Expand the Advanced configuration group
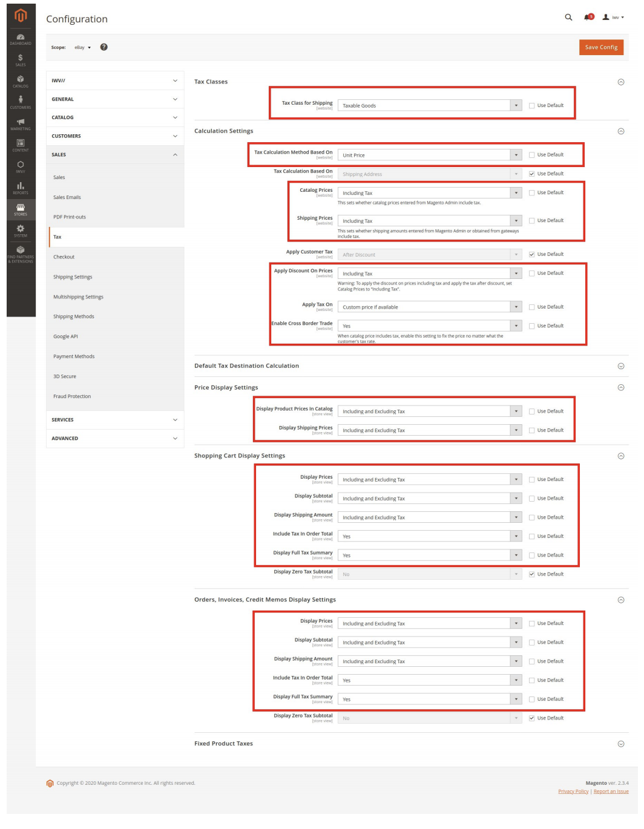 pyautogui.click(x=115, y=438)
